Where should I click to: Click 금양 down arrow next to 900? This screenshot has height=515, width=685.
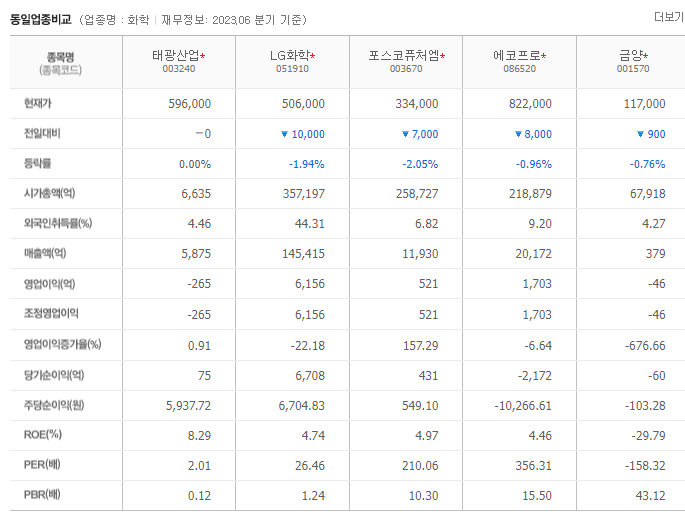pos(640,134)
